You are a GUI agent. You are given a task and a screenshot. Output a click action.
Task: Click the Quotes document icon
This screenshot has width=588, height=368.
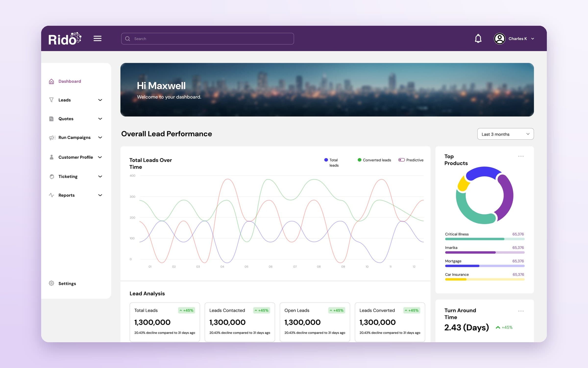point(51,119)
